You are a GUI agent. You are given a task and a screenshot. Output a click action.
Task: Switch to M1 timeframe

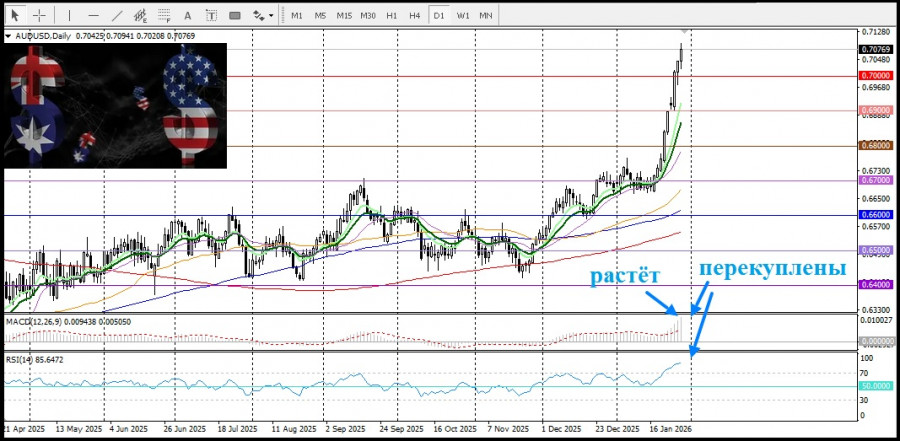[x=297, y=16]
